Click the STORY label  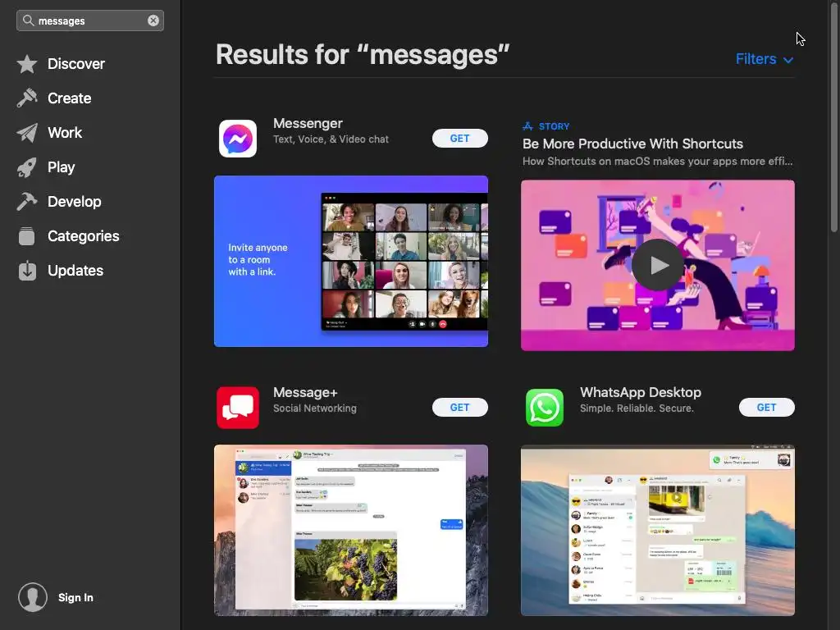point(554,126)
